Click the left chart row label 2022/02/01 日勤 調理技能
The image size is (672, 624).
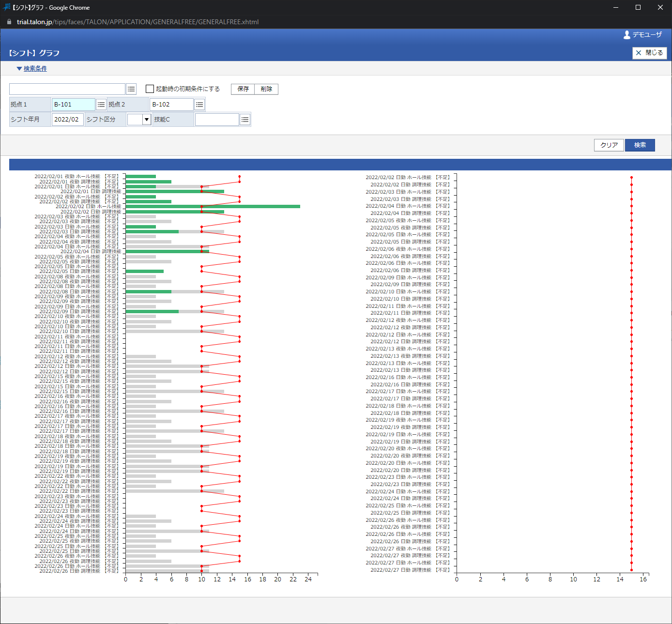[91, 192]
